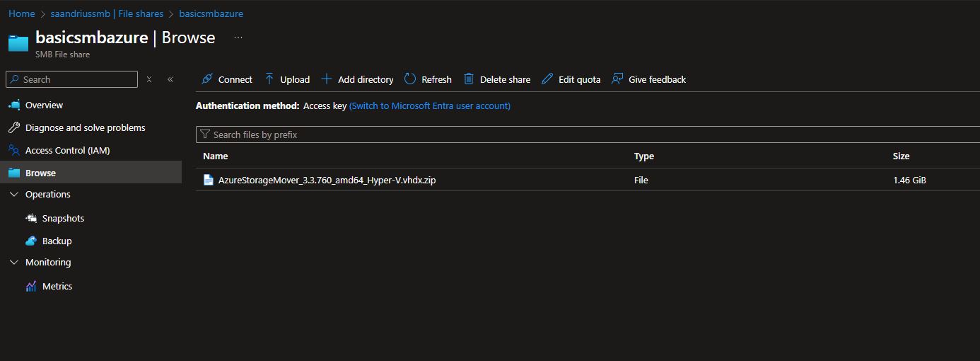Click the Give feedback person icon
The height and width of the screenshot is (361, 980).
[617, 79]
